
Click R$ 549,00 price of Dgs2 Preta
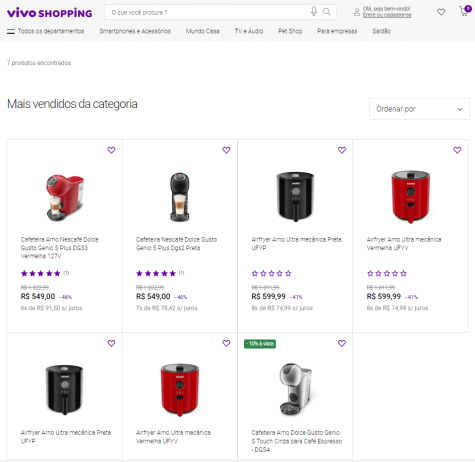[153, 296]
